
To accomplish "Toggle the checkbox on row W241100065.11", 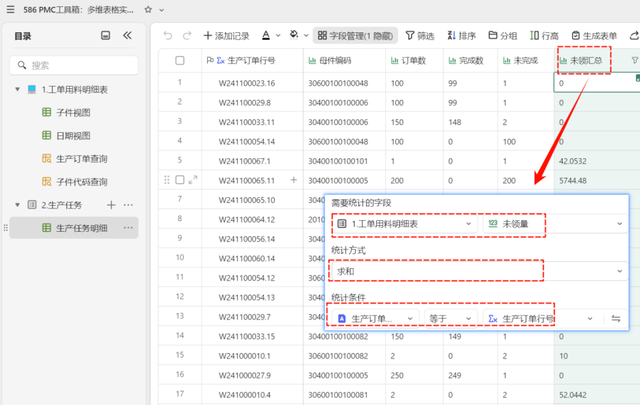I will point(180,180).
